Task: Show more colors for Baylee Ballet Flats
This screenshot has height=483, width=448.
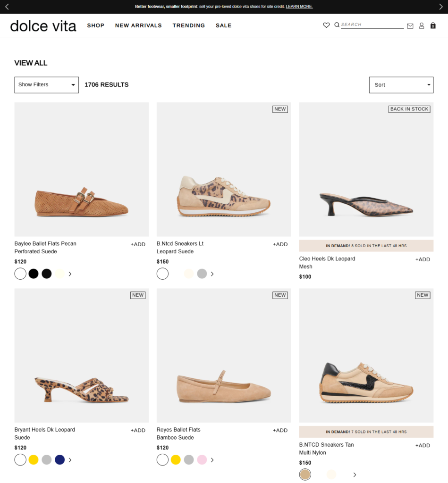Action: pos(70,274)
